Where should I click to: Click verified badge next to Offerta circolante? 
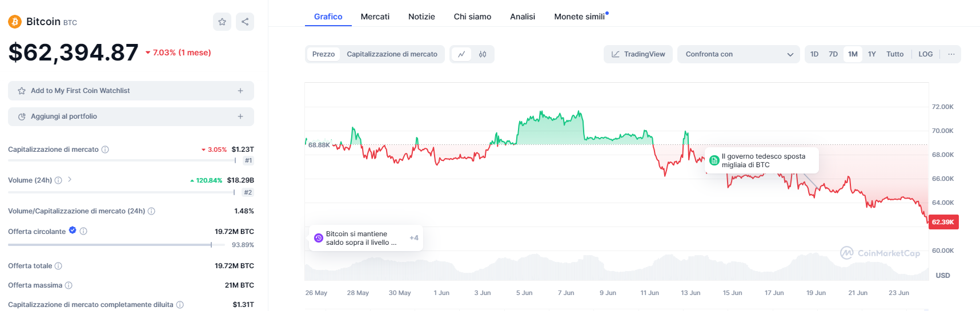[73, 230]
